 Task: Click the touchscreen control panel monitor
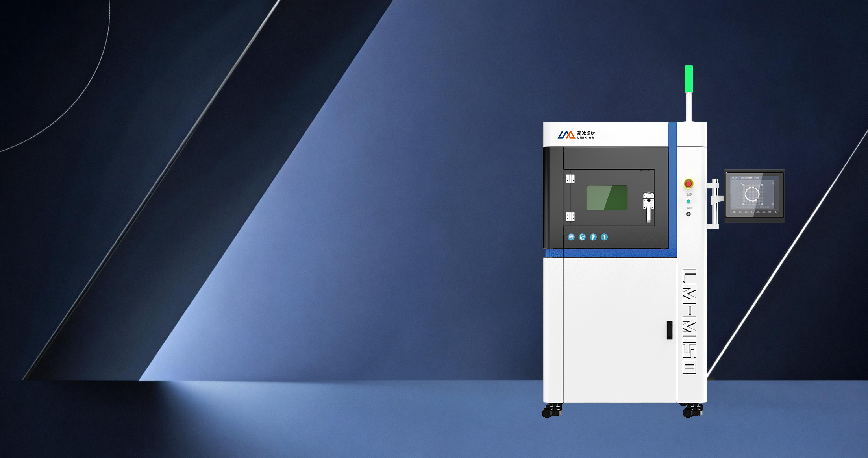click(754, 196)
